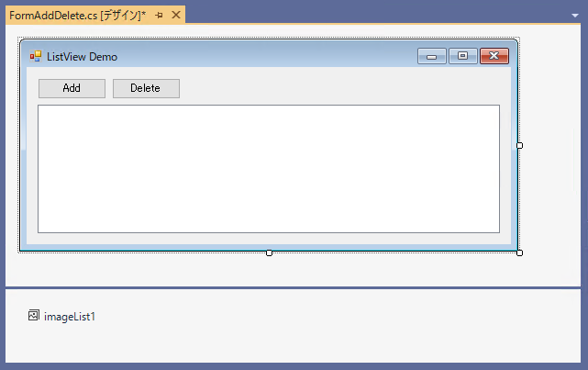
Task: Click the imageList1 label text
Action: point(70,317)
